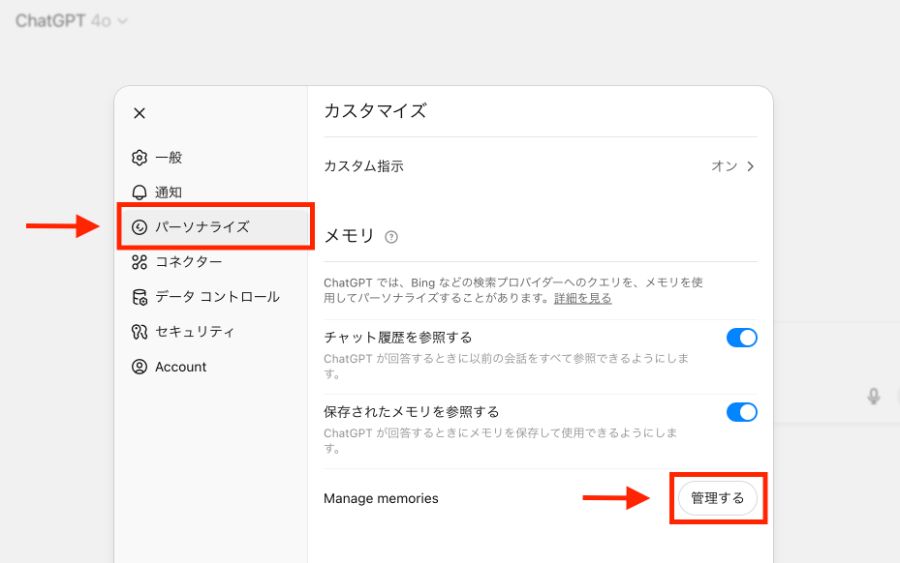The width and height of the screenshot is (900, 563).
Task: Click the Manage memories label
Action: click(381, 498)
